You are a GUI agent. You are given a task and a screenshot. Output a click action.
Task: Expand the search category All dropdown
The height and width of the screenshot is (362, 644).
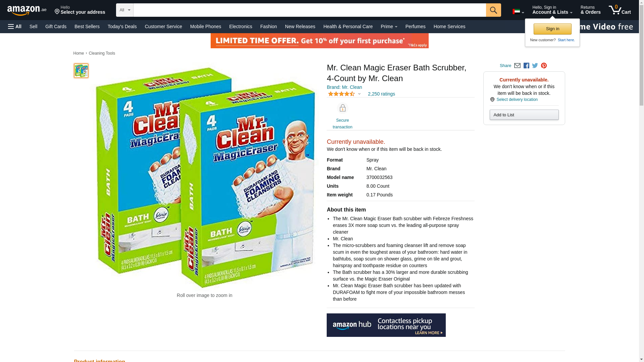(x=124, y=10)
